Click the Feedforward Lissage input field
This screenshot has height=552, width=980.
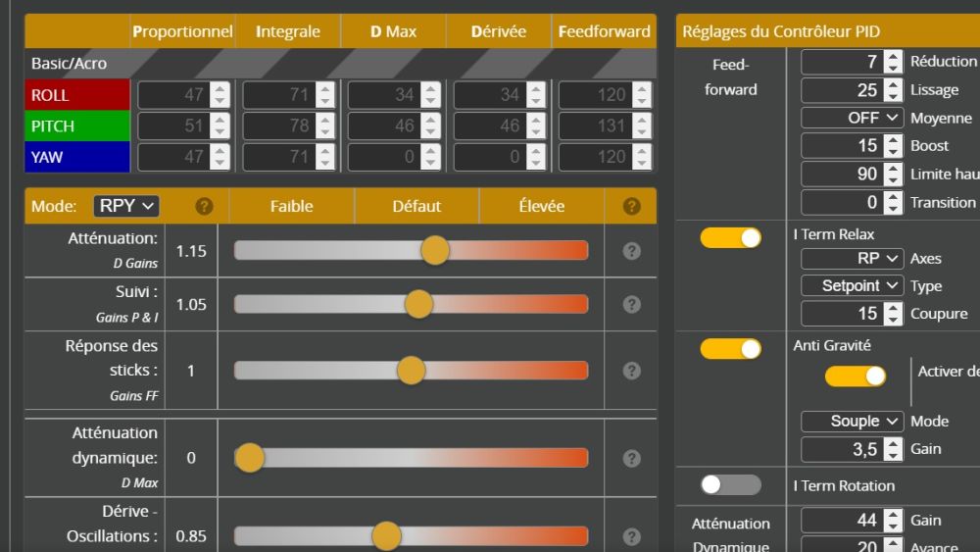coord(842,90)
